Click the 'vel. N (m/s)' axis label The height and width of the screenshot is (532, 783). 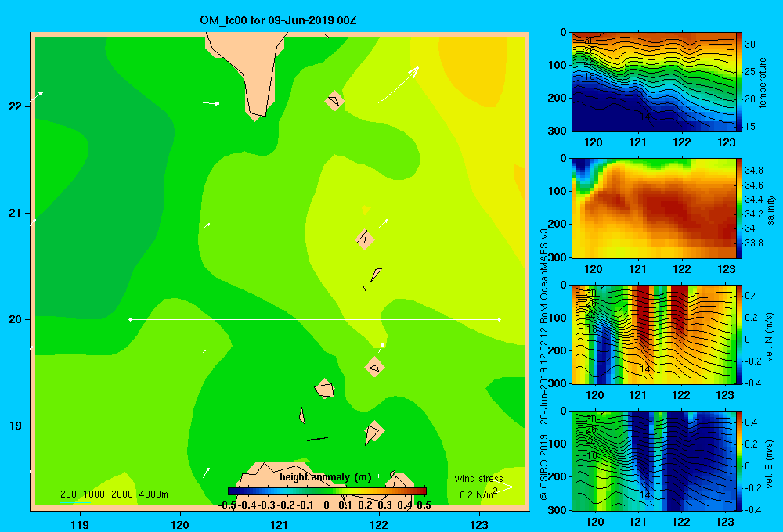[x=770, y=337]
